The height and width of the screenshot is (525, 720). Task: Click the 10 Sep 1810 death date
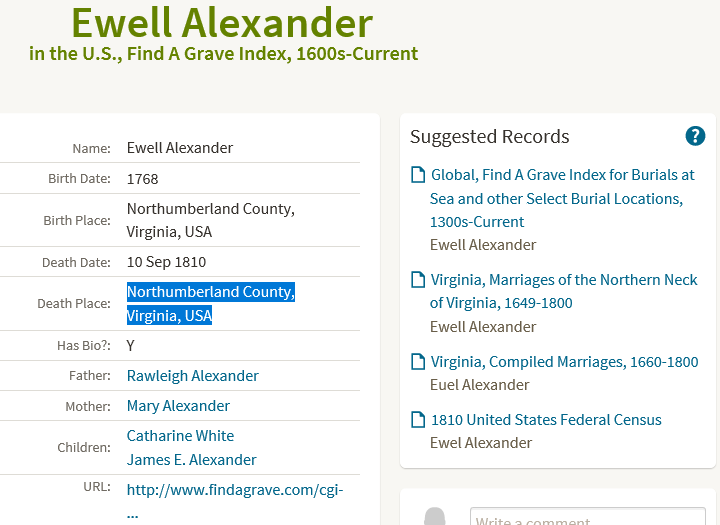click(166, 262)
